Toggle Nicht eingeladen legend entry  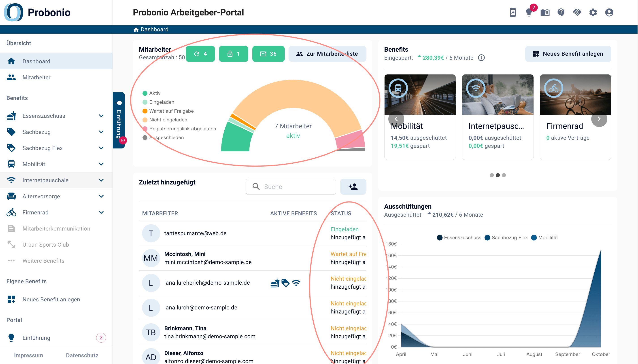(x=165, y=120)
